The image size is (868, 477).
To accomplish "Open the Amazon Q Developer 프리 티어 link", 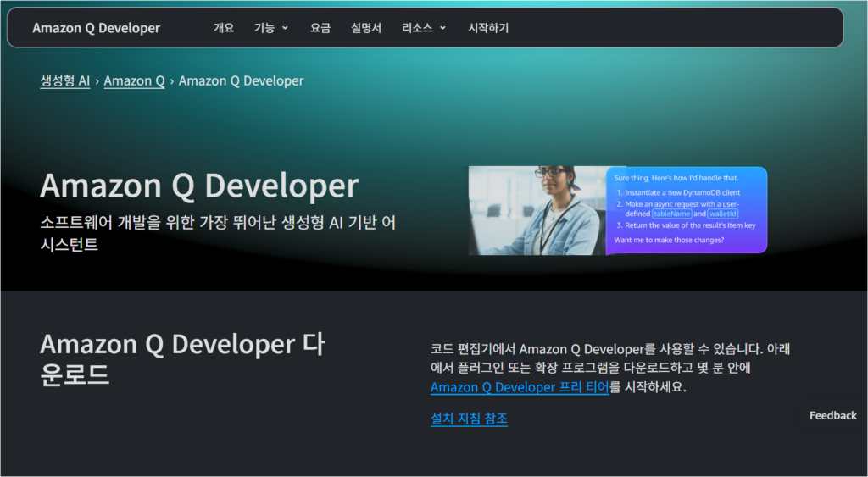I will (520, 387).
